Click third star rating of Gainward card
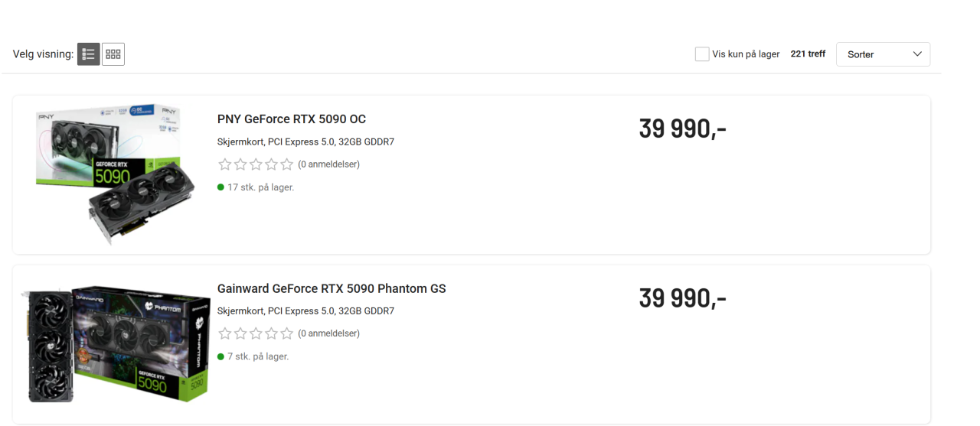Screen dimensions: 980x426 (x=256, y=333)
